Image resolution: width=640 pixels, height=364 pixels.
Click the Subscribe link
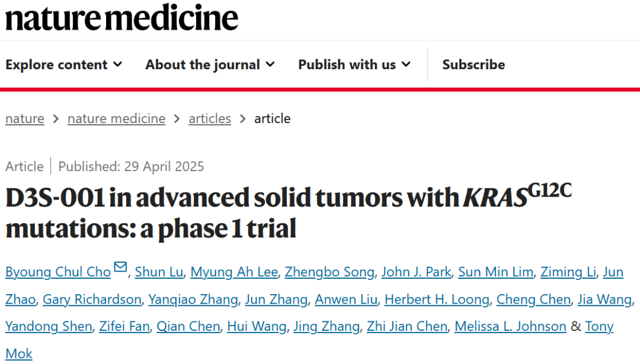pyautogui.click(x=473, y=65)
